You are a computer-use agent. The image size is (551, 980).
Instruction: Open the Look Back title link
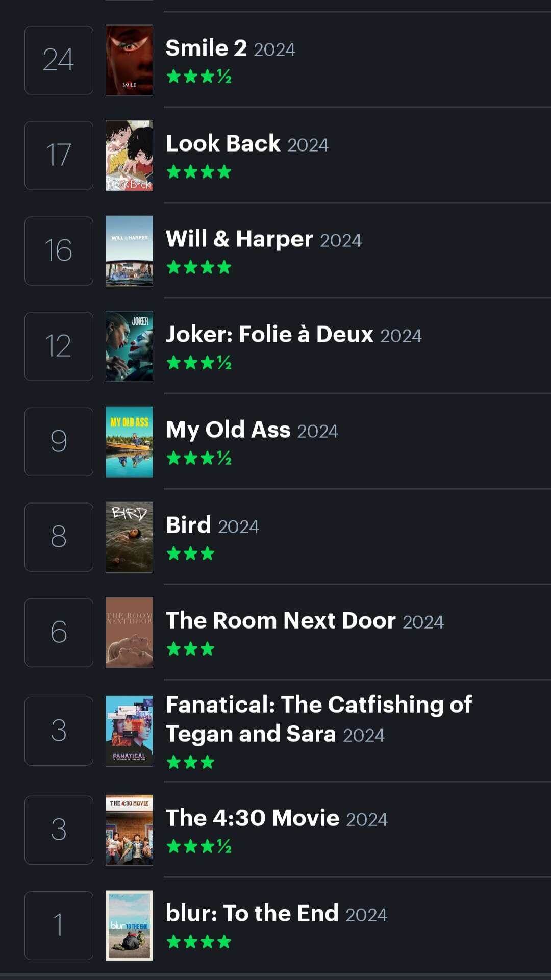(x=223, y=144)
